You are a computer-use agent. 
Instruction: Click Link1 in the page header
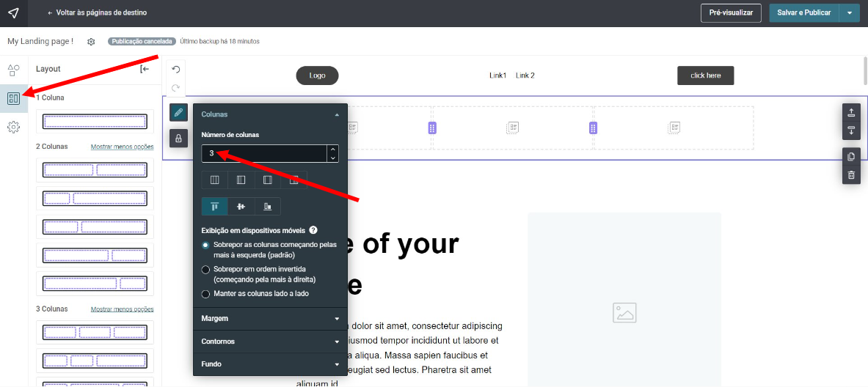[x=497, y=75]
